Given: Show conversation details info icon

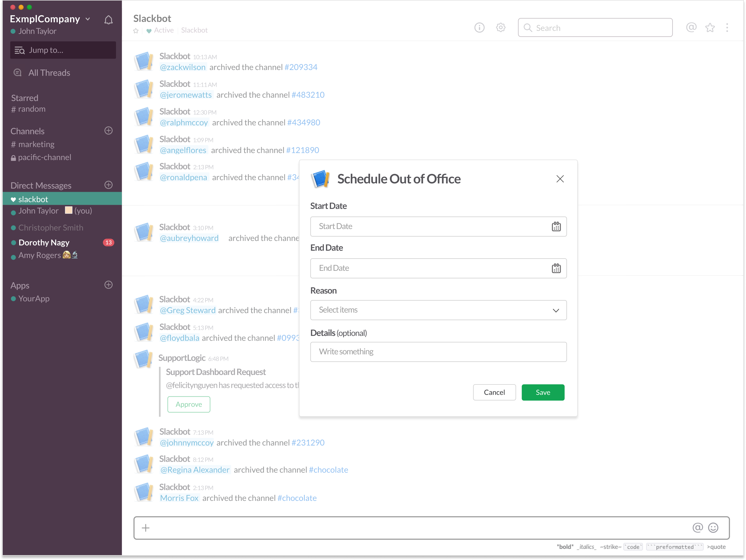Looking at the screenshot, I should (479, 28).
